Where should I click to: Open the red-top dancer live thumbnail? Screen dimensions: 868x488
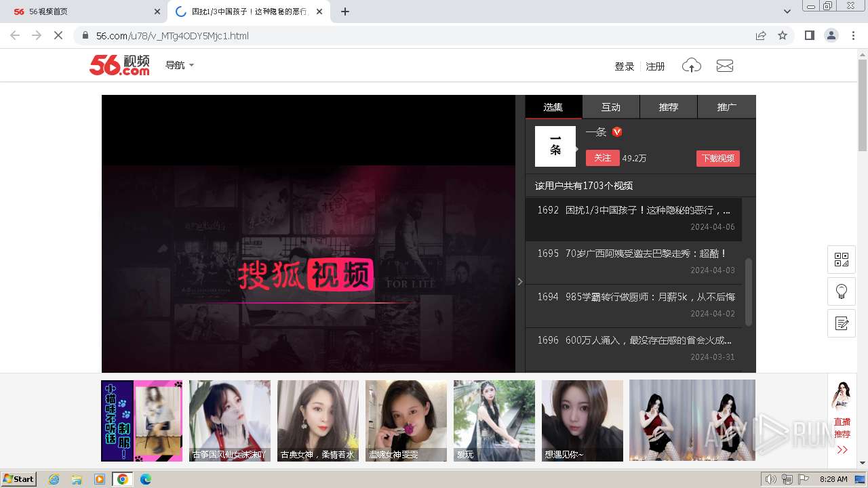[x=692, y=421]
